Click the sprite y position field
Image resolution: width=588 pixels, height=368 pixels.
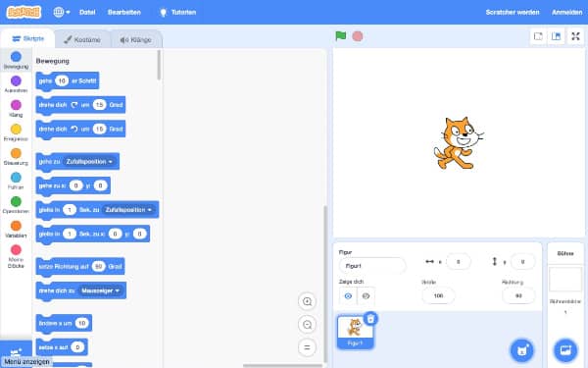pos(522,262)
